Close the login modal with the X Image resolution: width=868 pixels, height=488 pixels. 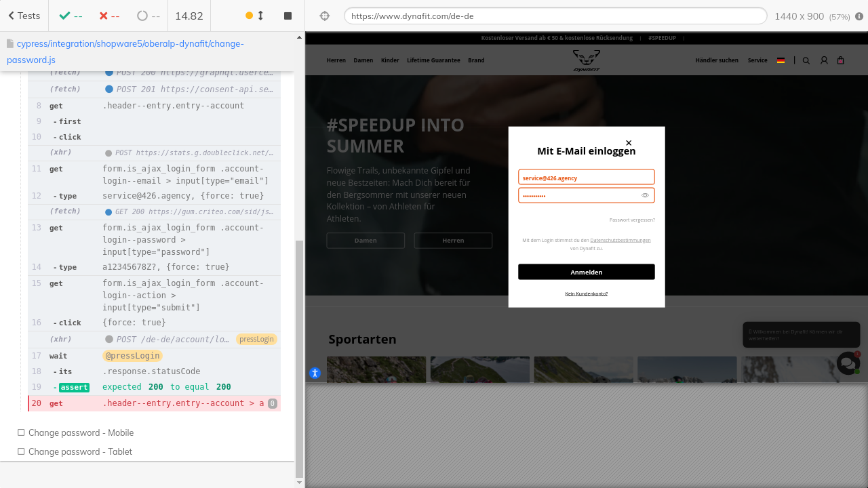629,143
